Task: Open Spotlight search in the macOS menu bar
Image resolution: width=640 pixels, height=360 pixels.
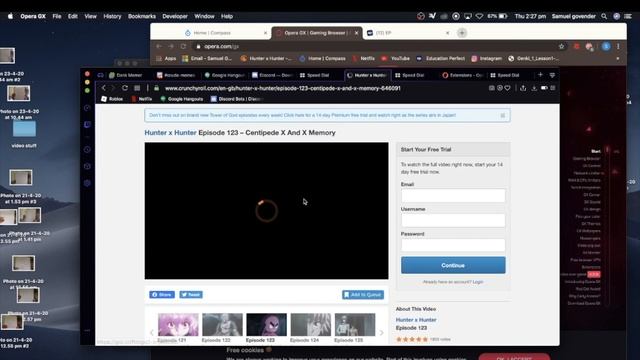Action: [604, 16]
